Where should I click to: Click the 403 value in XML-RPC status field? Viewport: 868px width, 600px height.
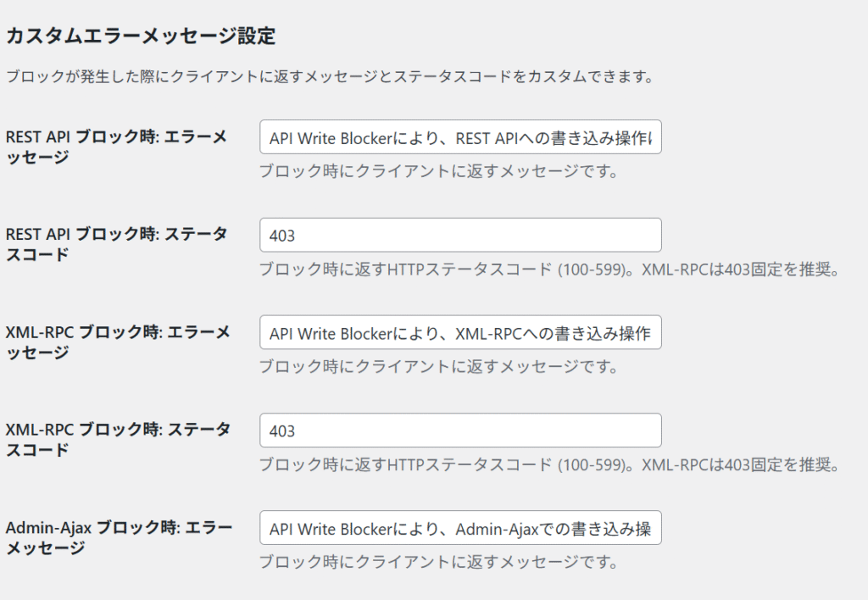pyautogui.click(x=282, y=431)
